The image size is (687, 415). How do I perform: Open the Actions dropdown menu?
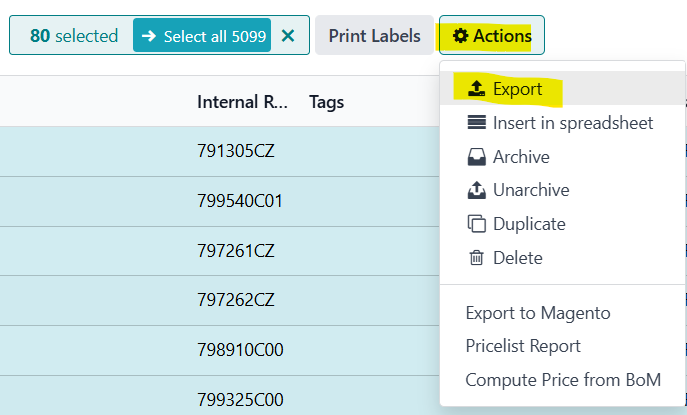point(491,36)
